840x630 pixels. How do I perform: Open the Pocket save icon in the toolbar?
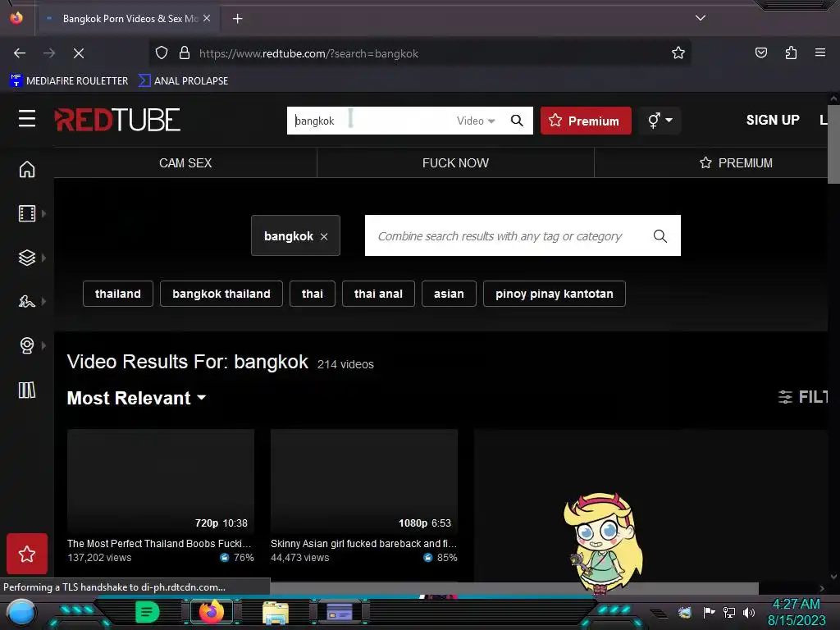pyautogui.click(x=760, y=52)
